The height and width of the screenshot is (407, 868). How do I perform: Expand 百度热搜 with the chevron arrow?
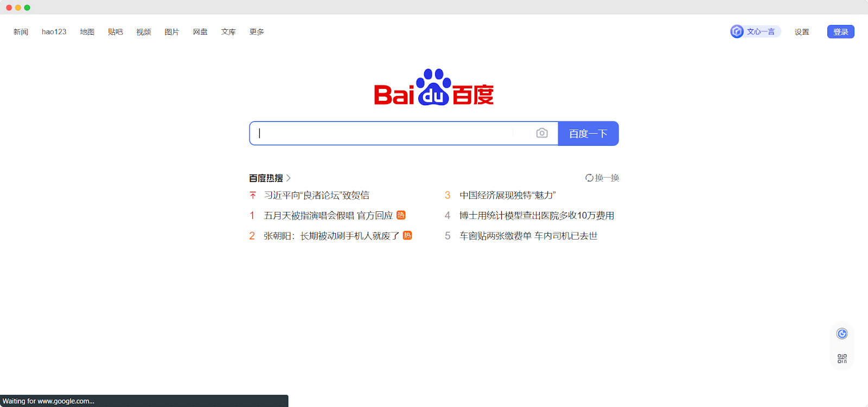(x=289, y=178)
